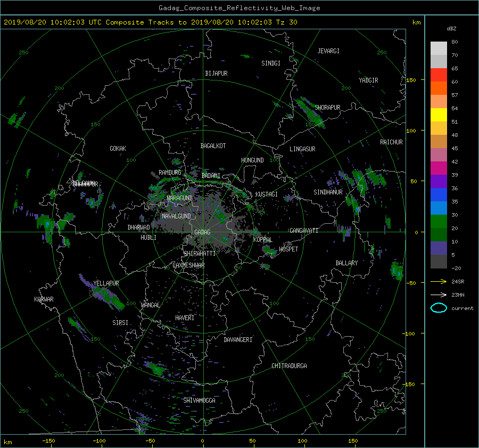Click the 24SR yellow arrow legend icon
The width and height of the screenshot is (479, 448).
pyautogui.click(x=439, y=281)
